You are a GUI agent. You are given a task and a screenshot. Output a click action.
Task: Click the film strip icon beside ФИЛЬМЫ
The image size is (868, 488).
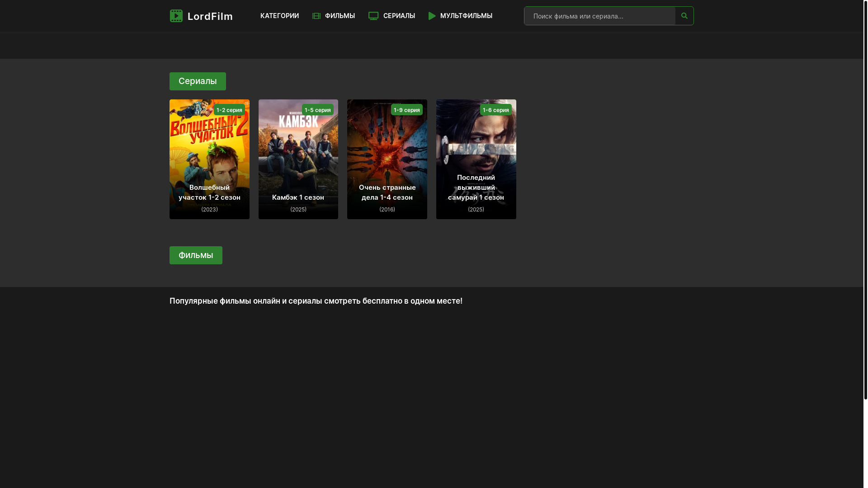[316, 16]
